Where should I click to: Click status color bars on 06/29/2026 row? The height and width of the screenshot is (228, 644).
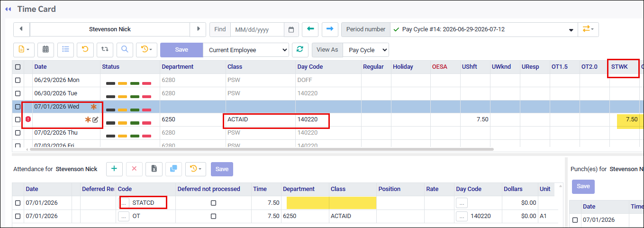[x=129, y=83]
